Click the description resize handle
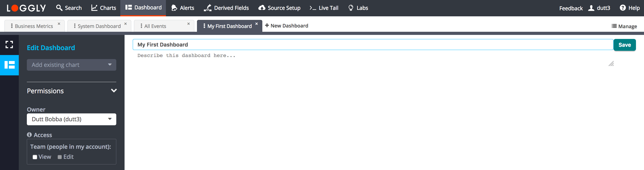Screen dimensions: 644x170 pyautogui.click(x=611, y=64)
